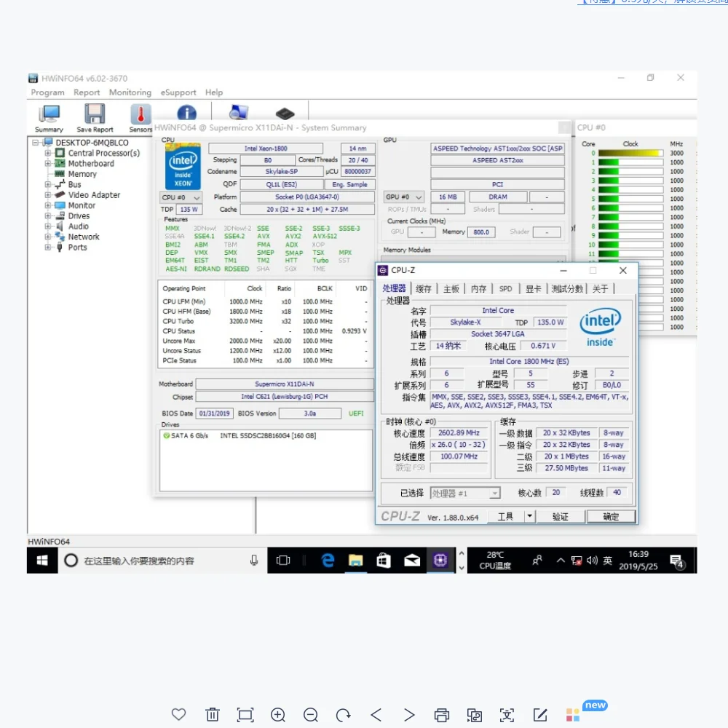
Task: Click the Windows Start button
Action: pyautogui.click(x=42, y=561)
